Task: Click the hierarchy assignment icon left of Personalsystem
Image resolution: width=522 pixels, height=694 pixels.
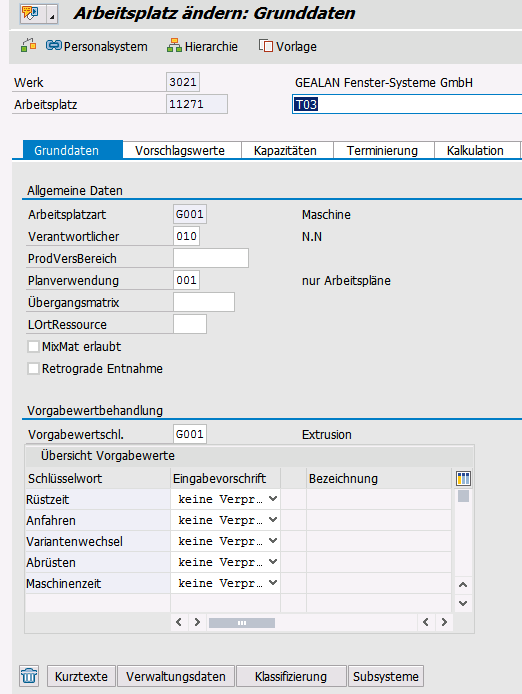Action: (28, 46)
